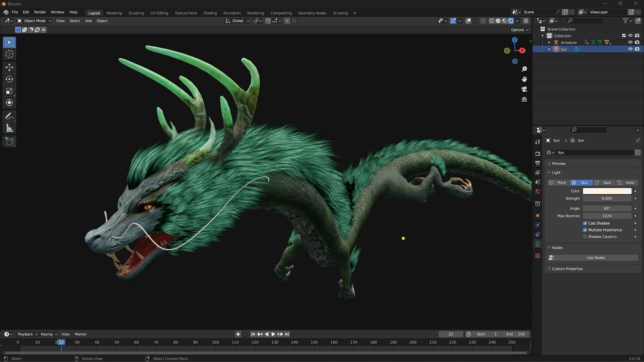The width and height of the screenshot is (644, 362).
Task: Activate the Rotate tool
Action: point(9,79)
